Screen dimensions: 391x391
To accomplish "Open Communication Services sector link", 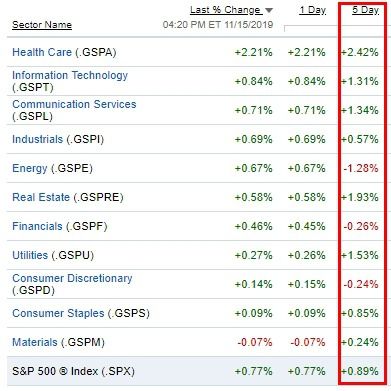I will coord(74,104).
